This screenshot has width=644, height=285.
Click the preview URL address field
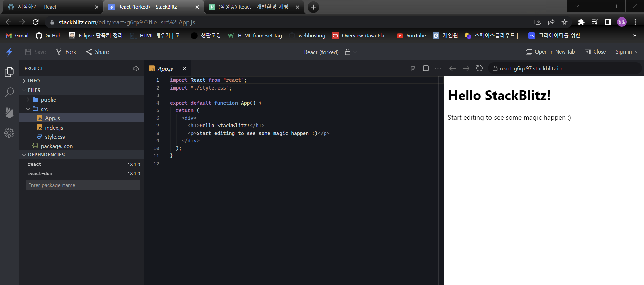[x=564, y=68]
